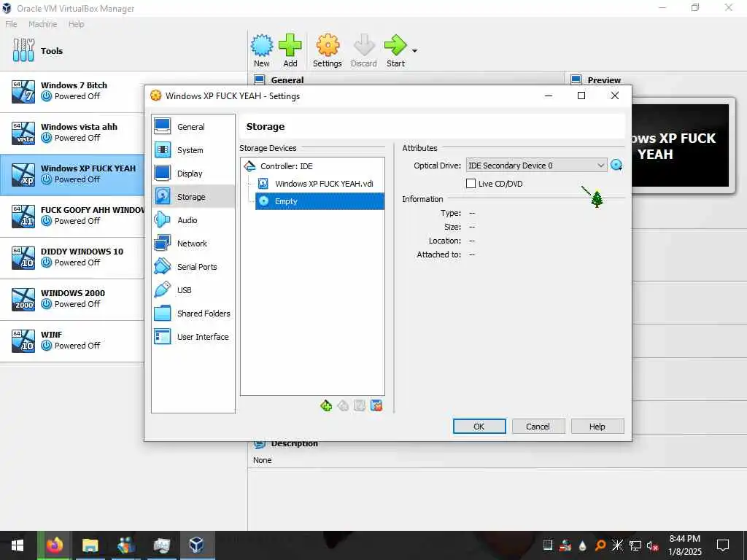
Task: Click the Preview section header in manager
Action: point(603,80)
